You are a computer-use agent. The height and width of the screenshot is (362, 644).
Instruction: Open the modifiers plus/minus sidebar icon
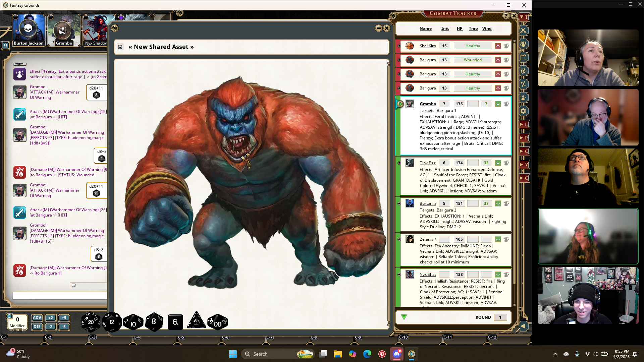point(523,84)
